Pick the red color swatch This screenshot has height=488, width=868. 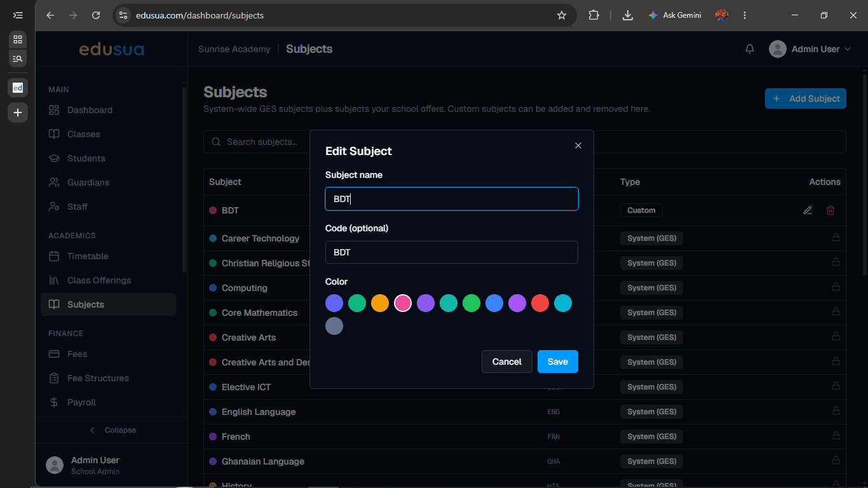540,303
